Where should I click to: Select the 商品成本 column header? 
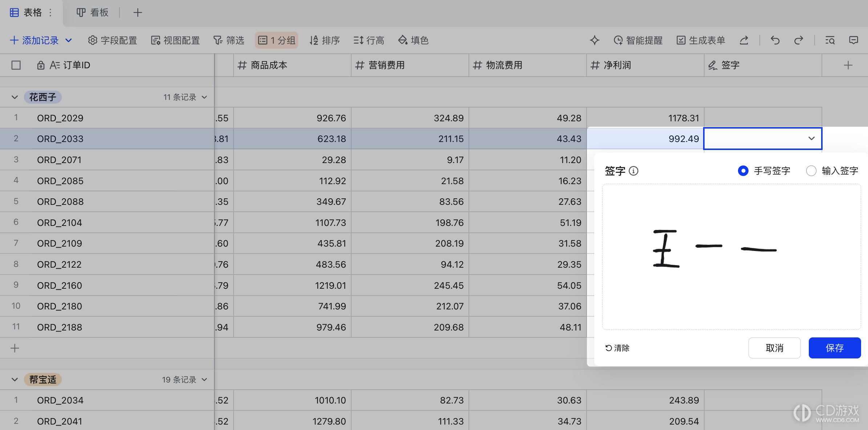(x=292, y=65)
